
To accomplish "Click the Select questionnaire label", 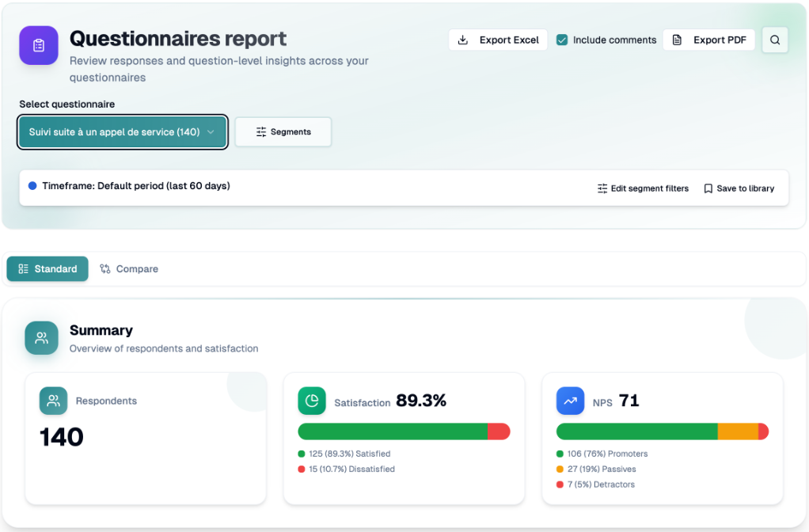I will point(67,104).
